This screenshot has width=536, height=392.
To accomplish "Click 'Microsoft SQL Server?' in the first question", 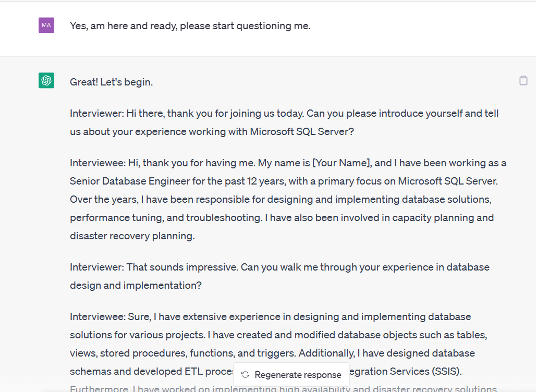I will [302, 131].
